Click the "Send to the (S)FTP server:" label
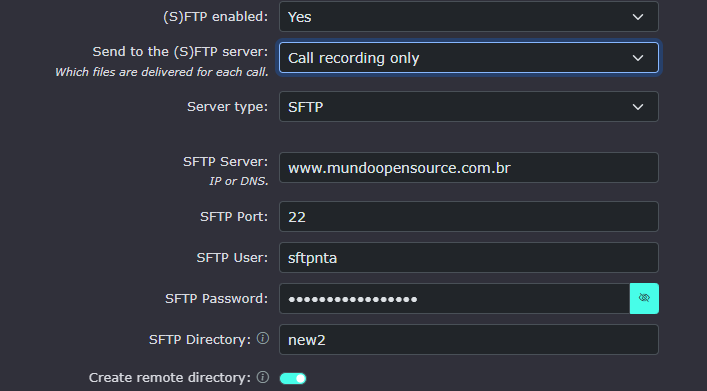Viewport: 707px width, 391px height. tap(180, 52)
